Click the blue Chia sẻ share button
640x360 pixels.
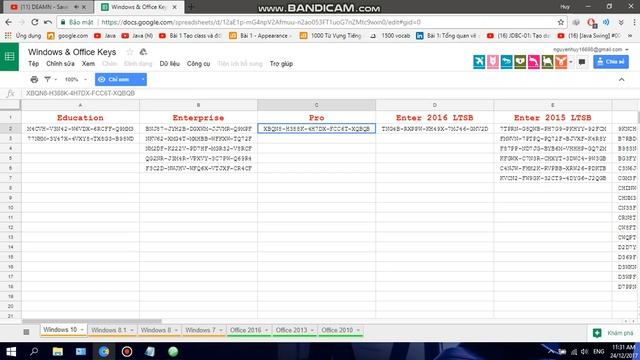click(x=611, y=62)
